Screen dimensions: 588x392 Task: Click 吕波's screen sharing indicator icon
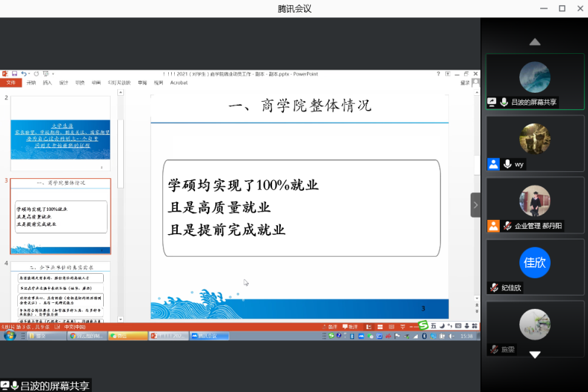(x=492, y=102)
